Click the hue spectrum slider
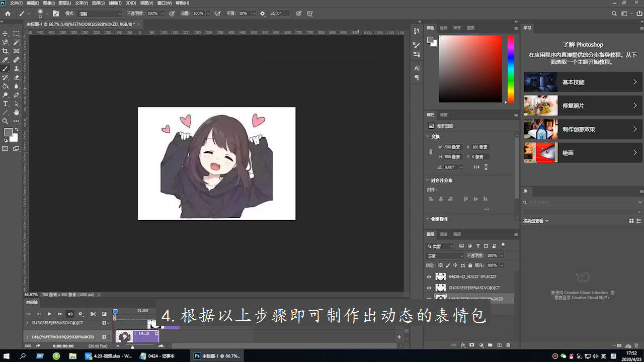Viewport: 644px width, 362px height. point(511,69)
